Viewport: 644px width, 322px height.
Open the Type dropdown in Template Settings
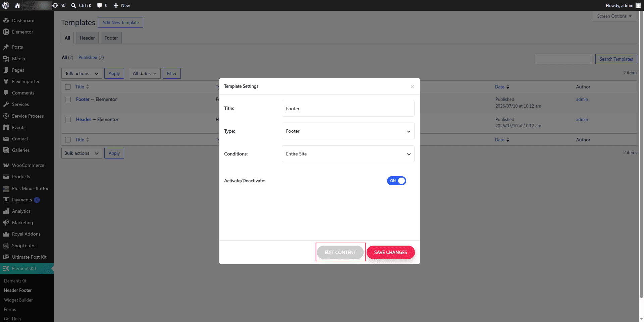coord(348,131)
